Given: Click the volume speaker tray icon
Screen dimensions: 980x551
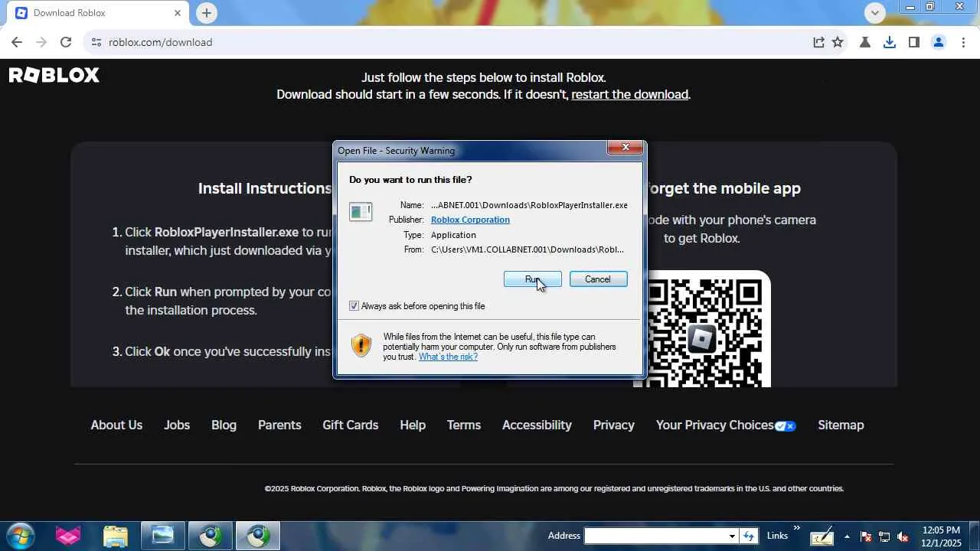Looking at the screenshot, I should click(903, 536).
